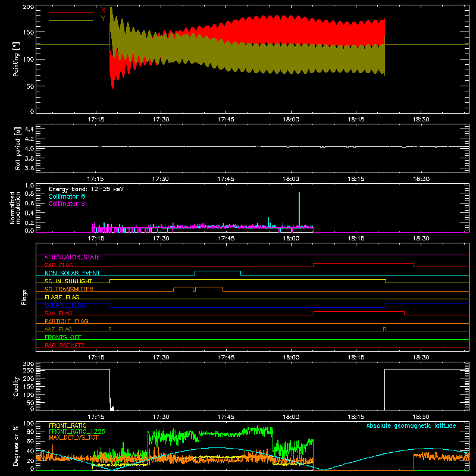The image size is (476, 476).
Task: Click the Pointing axis title
Action: pyautogui.click(x=16, y=59)
